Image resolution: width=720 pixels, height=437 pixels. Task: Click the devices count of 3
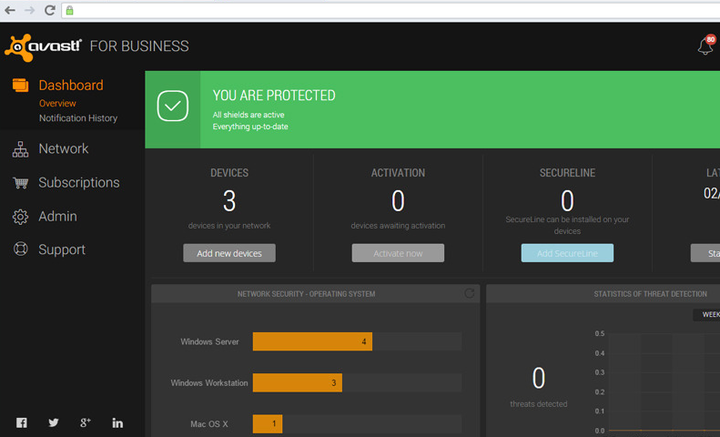229,201
